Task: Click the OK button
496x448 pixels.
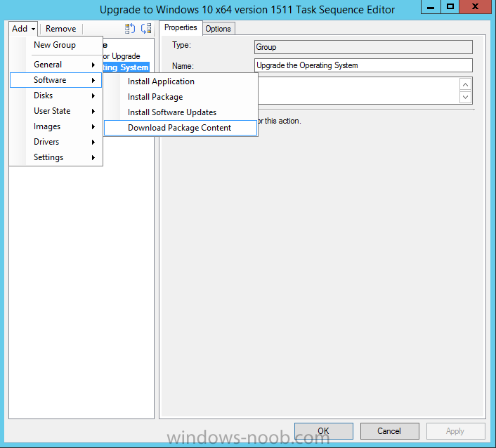Action: 324,431
